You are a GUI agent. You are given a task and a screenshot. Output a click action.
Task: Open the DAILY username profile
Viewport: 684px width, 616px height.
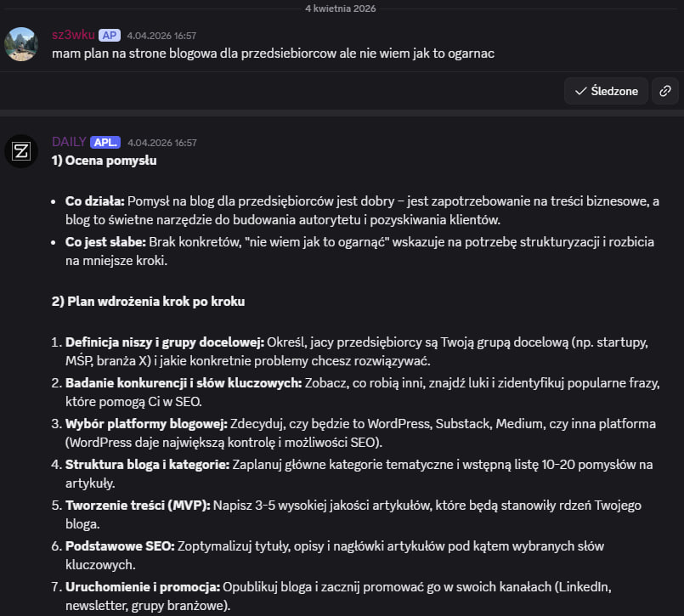click(69, 142)
